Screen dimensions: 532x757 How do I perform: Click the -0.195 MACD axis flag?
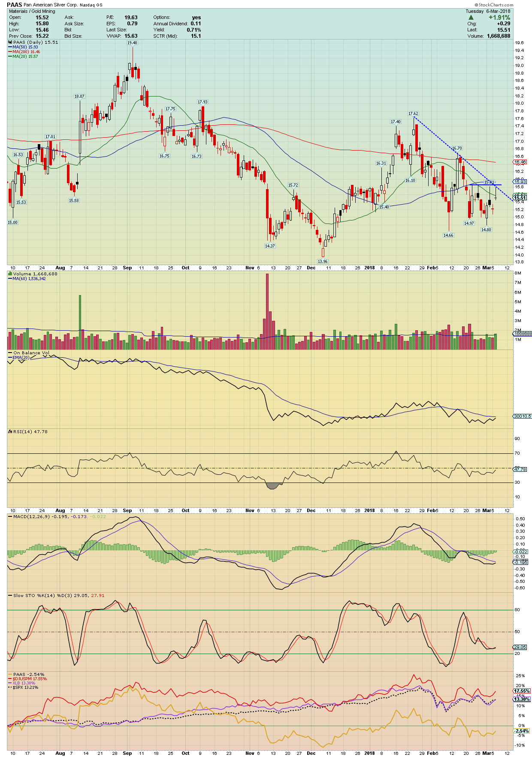coord(521,562)
